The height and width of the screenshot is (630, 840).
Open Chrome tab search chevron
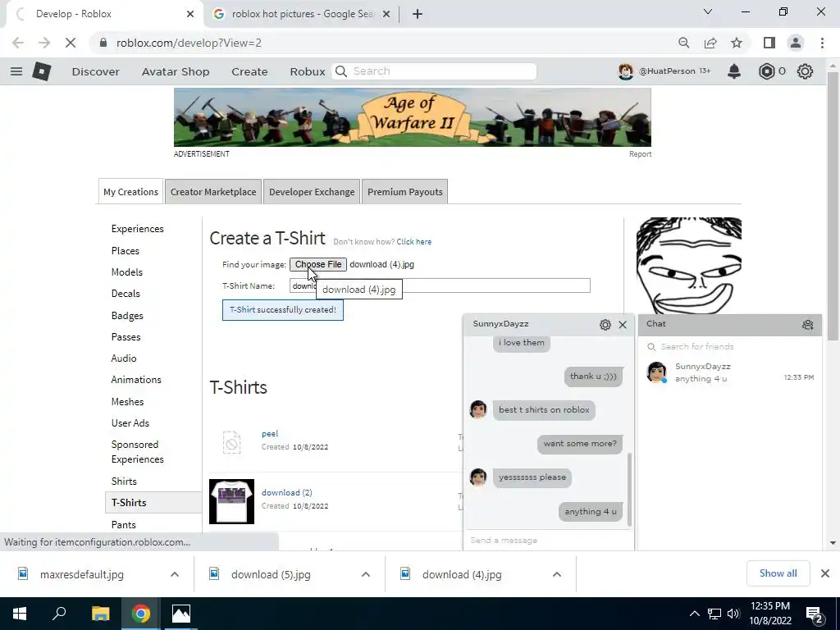708,11
